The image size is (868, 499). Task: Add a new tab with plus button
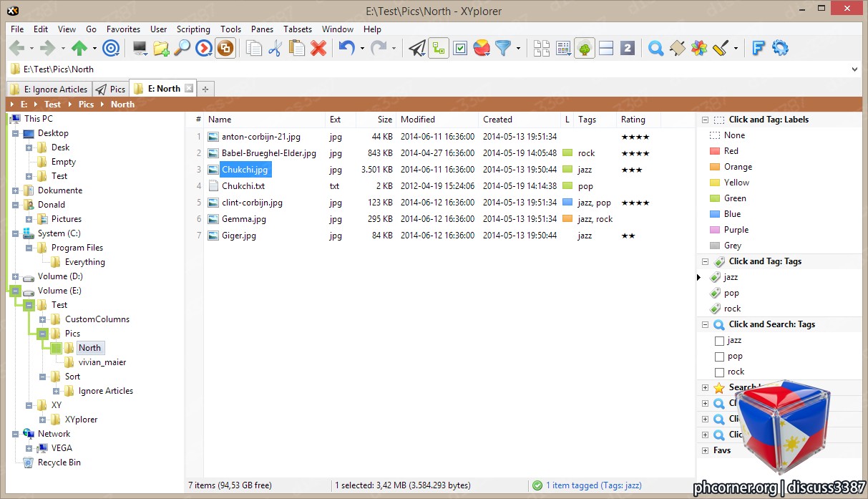click(x=205, y=89)
